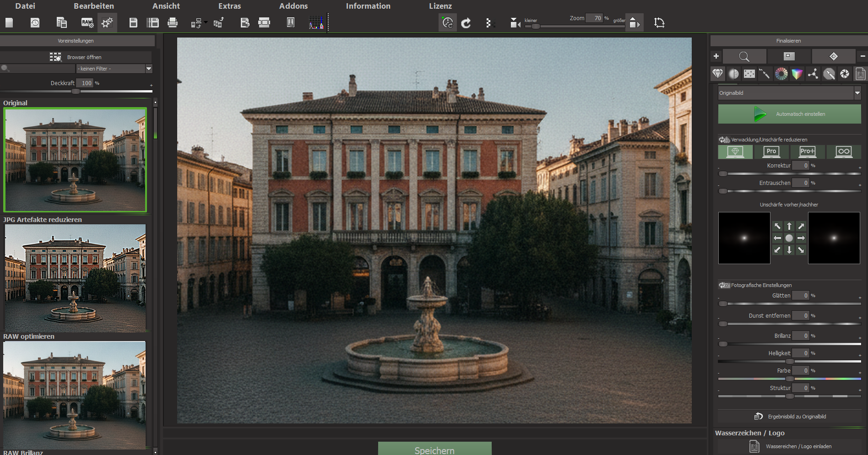Click the film grain dots icon

tap(749, 74)
